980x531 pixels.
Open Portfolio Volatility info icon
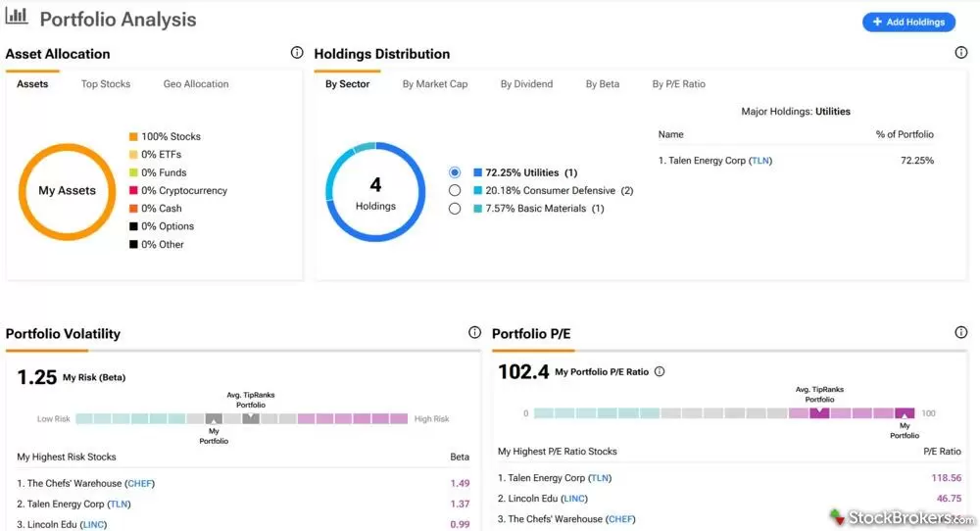click(475, 332)
